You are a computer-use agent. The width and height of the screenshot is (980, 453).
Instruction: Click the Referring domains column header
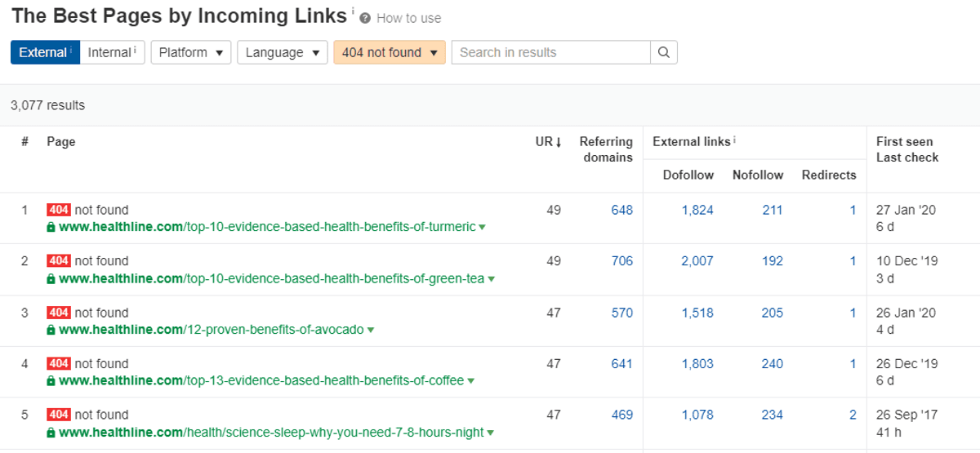[x=606, y=149]
